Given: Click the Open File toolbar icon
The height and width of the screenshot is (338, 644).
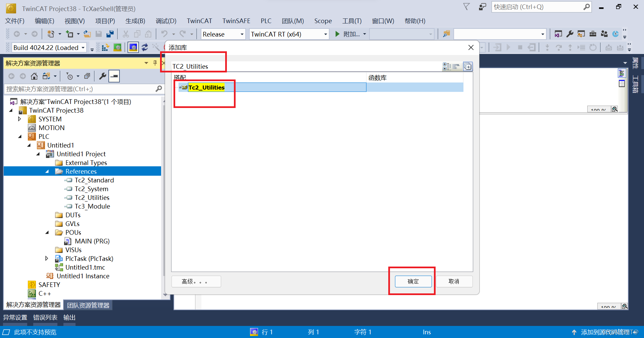Looking at the screenshot, I should point(87,34).
